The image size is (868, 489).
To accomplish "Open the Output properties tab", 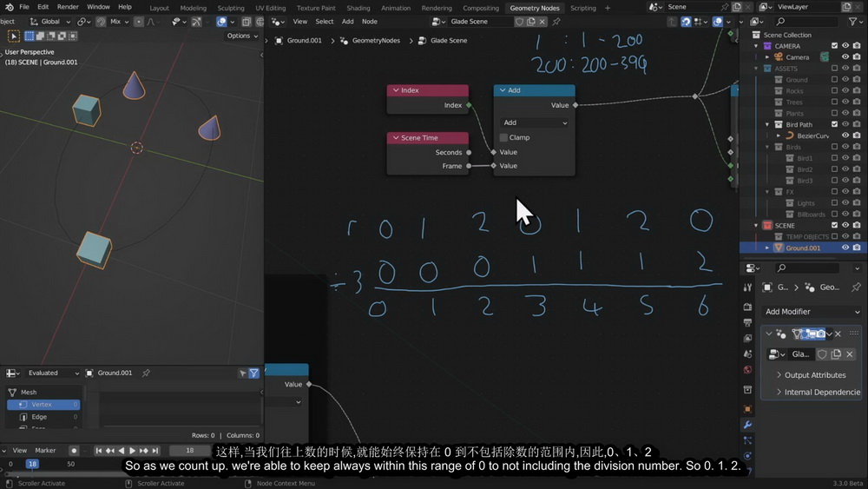I will point(747,322).
